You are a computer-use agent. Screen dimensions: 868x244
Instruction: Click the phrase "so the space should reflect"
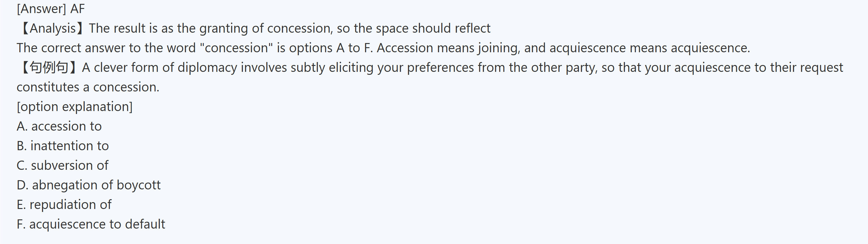click(414, 28)
